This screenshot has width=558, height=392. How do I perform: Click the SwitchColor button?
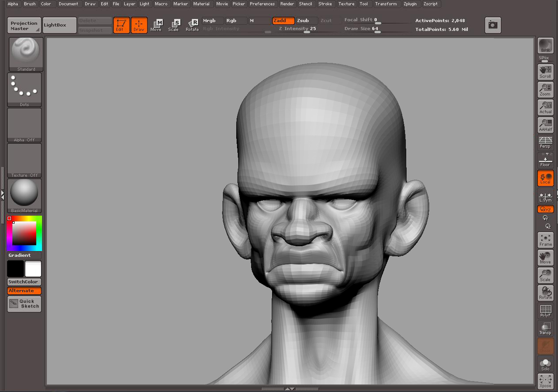pyautogui.click(x=24, y=282)
